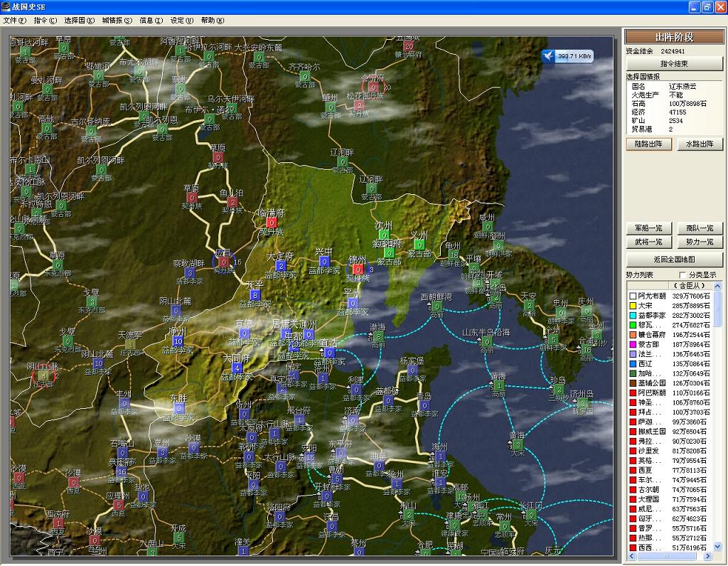Click the 渤海 sea zone marker
Image resolution: width=728 pixels, height=566 pixels.
[x=379, y=336]
